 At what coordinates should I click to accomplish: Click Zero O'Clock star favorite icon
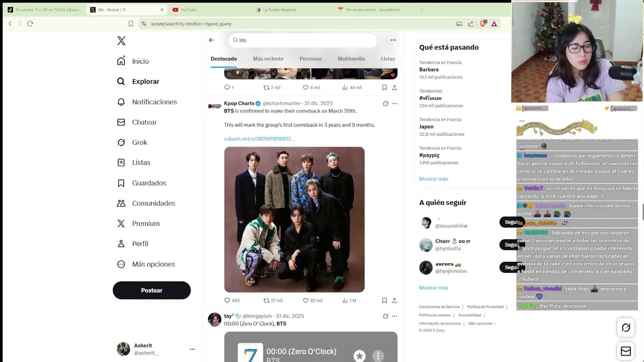pyautogui.click(x=359, y=356)
